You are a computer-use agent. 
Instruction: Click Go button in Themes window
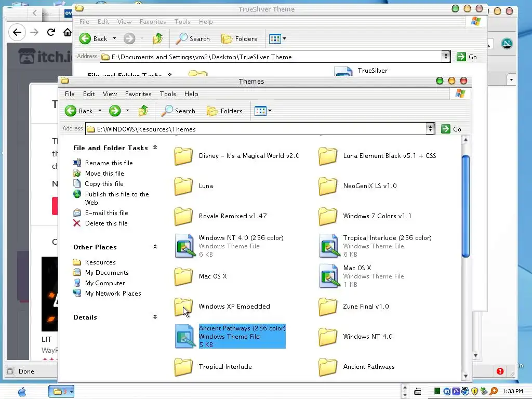tap(451, 129)
